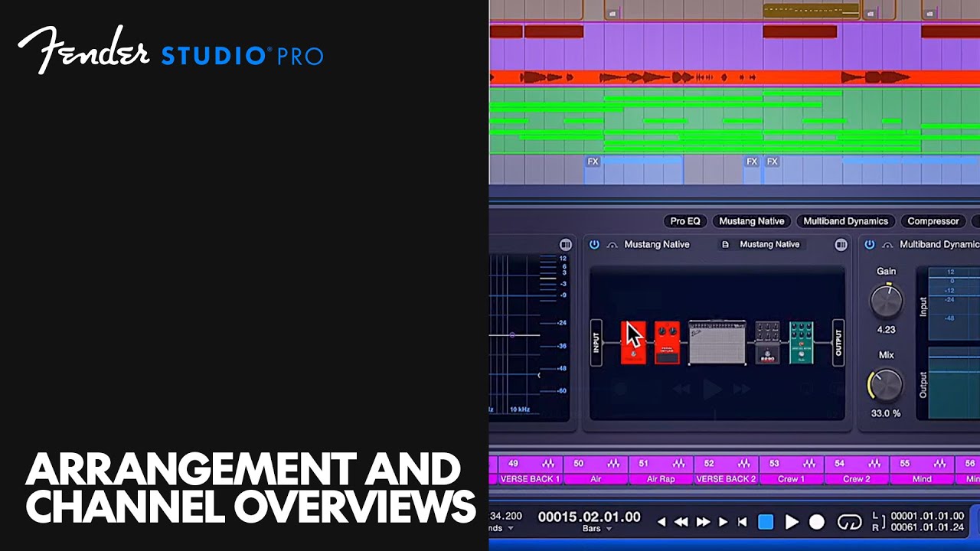Click the waveform icon on section 54

[x=874, y=464]
